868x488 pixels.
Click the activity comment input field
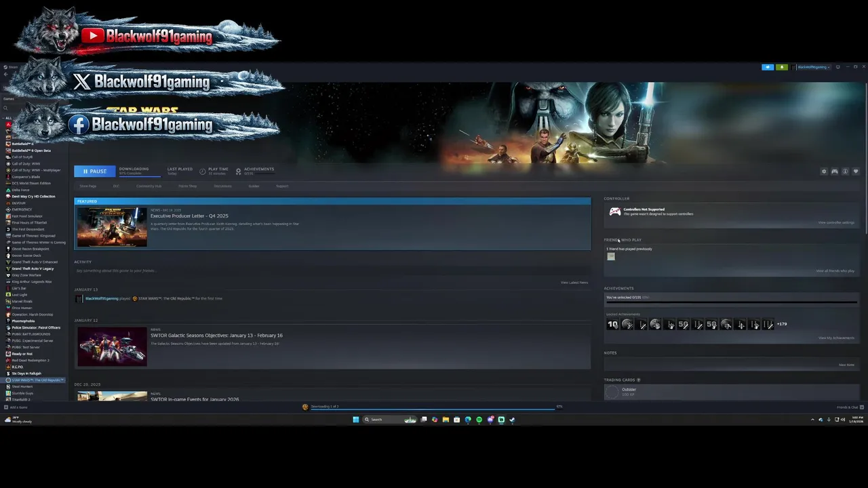point(331,270)
